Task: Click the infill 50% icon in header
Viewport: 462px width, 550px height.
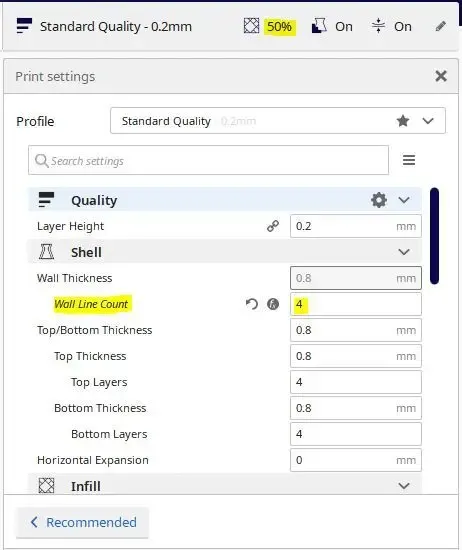Action: point(251,26)
